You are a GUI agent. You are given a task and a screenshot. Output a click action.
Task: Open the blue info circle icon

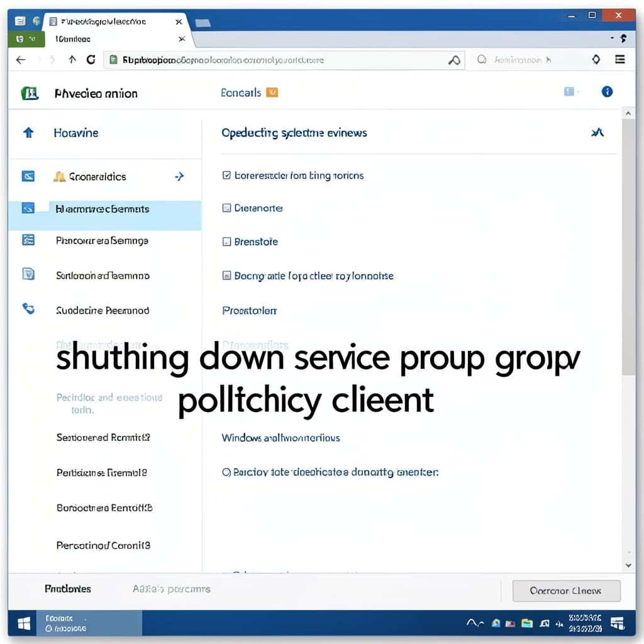click(607, 92)
